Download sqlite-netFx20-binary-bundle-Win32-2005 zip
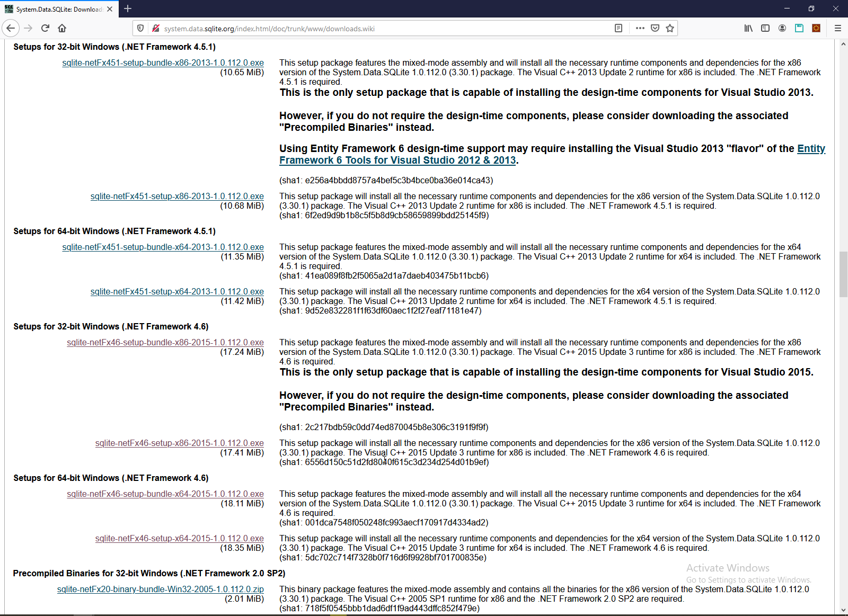Screen dimensions: 848x616 pyautogui.click(x=161, y=590)
